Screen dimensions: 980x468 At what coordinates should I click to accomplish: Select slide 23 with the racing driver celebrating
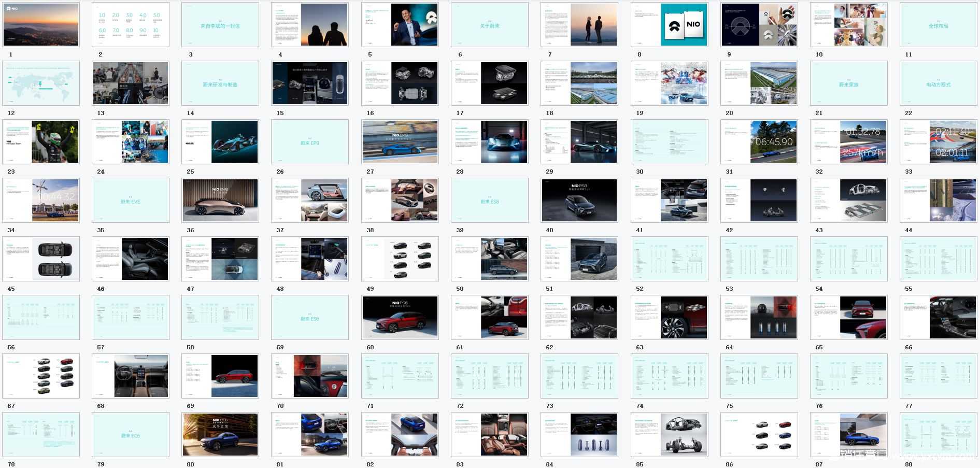(x=41, y=141)
